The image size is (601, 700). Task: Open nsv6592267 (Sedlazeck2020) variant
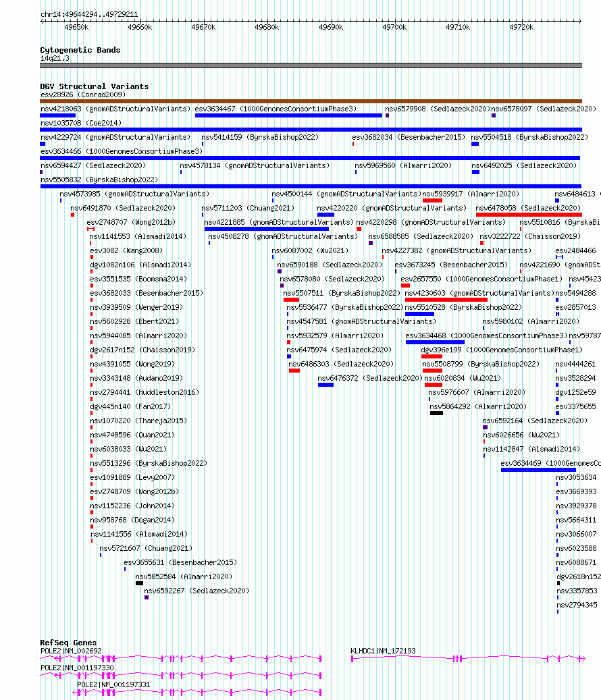[197, 591]
